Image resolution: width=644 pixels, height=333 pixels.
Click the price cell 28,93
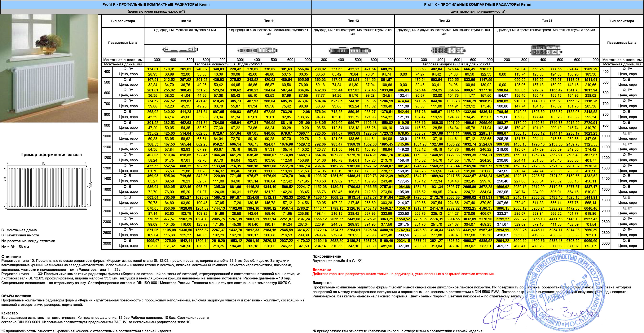[152, 74]
